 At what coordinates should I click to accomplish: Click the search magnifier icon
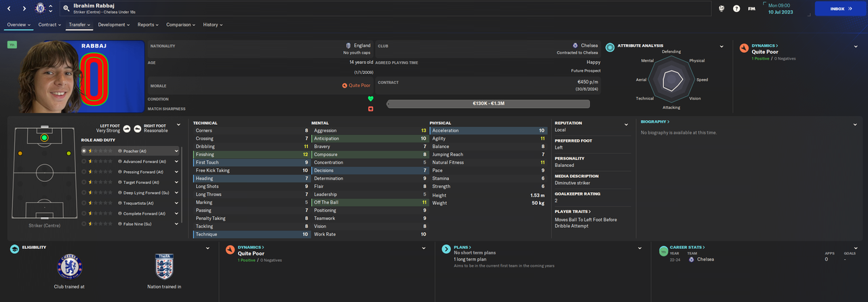(66, 8)
